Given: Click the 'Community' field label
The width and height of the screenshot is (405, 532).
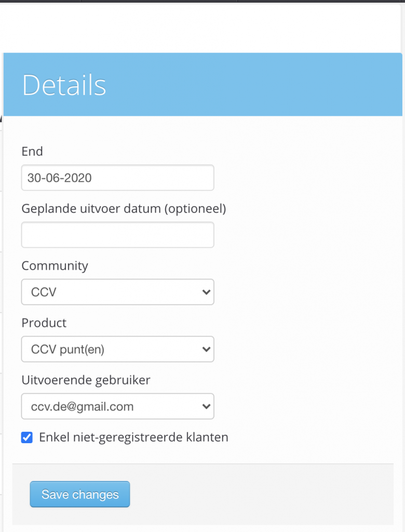Looking at the screenshot, I should 55,265.
